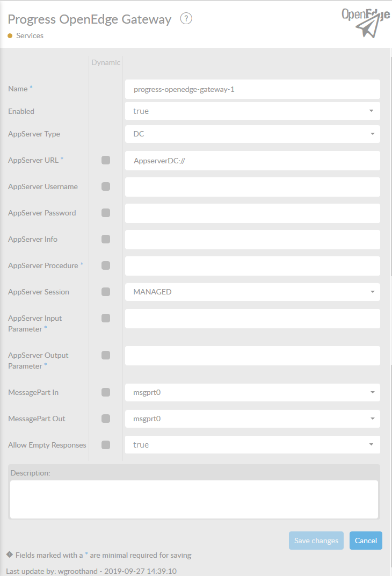Toggle Dynamic checkbox for AppServer Procedure
Image resolution: width=392 pixels, height=576 pixels.
[106, 265]
